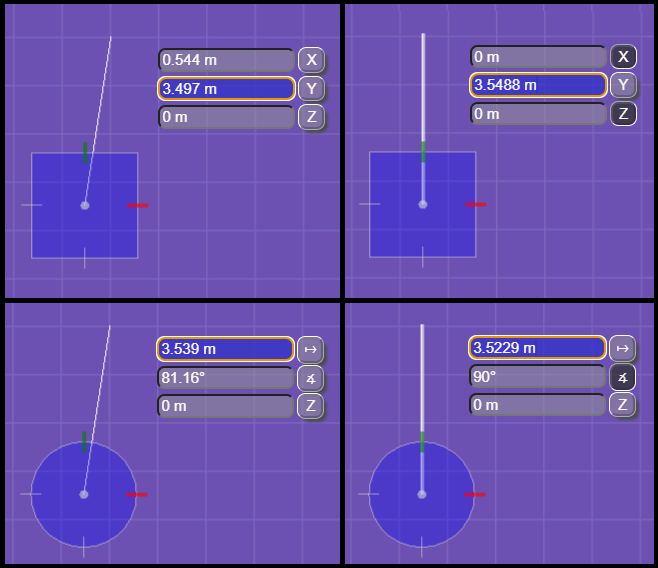Screen dimensions: 658x568
Task: Edit the 0 m Z field in top-right panel
Action: [538, 114]
